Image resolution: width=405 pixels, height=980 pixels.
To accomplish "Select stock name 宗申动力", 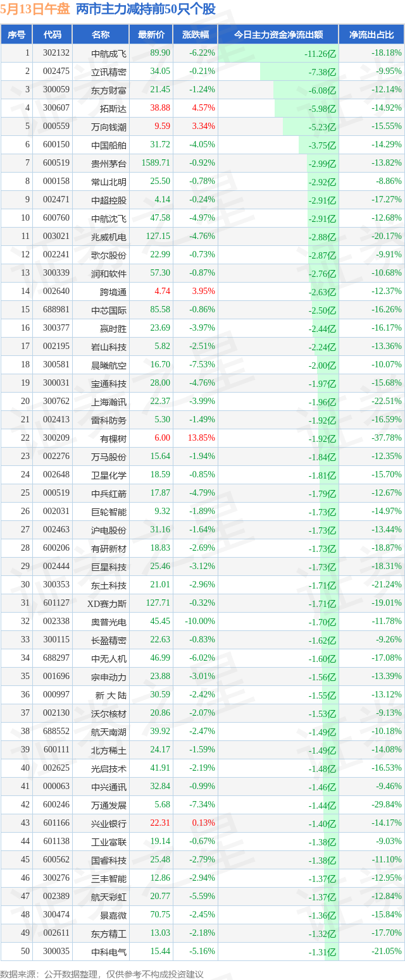I will pos(109,677).
